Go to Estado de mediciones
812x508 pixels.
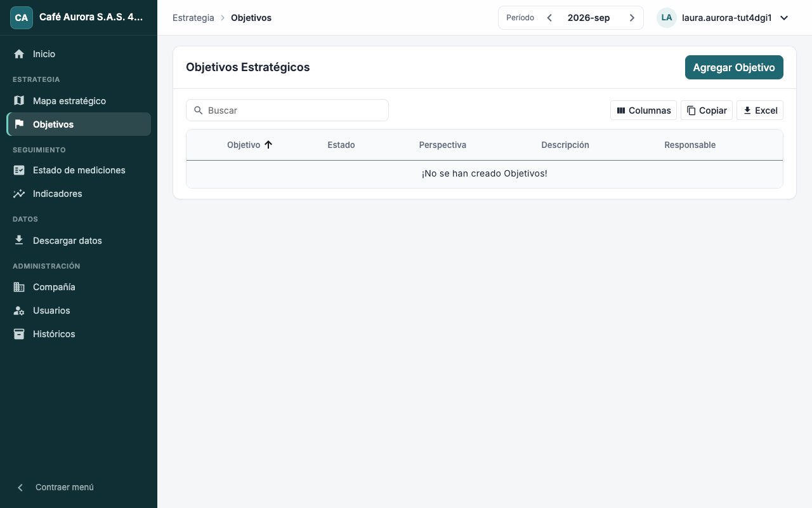point(79,170)
